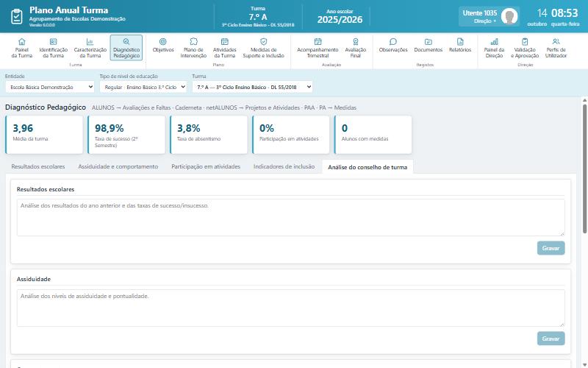
Task: Click the Assiduidade section heading
Action: coord(33,279)
